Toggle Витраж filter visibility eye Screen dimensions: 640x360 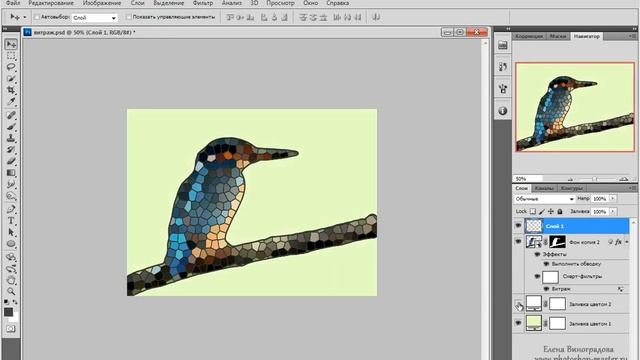point(546,289)
